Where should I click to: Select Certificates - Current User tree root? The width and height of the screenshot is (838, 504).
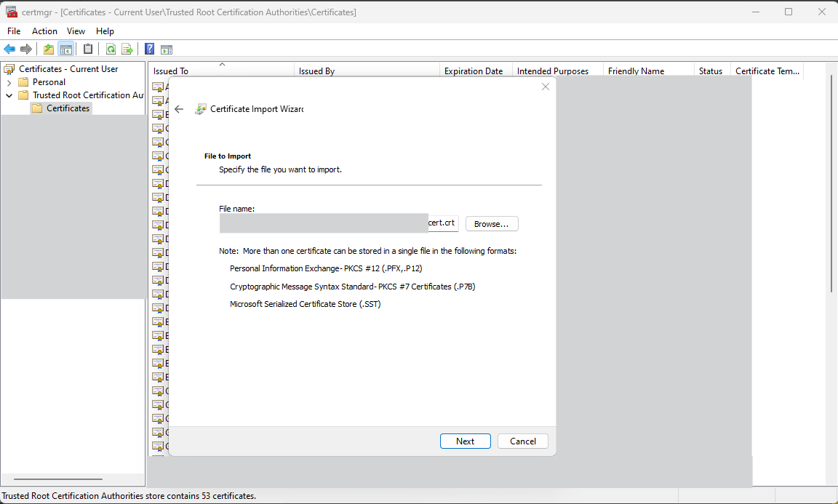68,69
